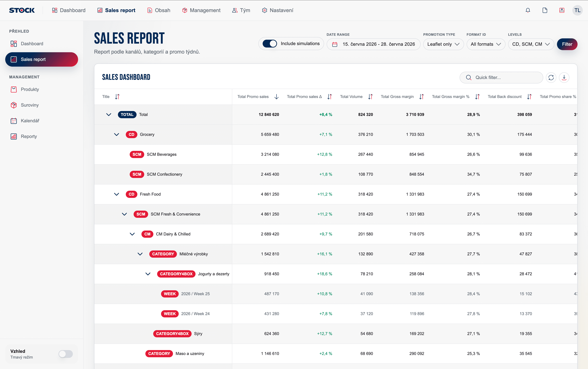Viewport: 588px width, 369px height.
Task: Sort by Total Gross margin % arrows
Action: click(x=477, y=97)
